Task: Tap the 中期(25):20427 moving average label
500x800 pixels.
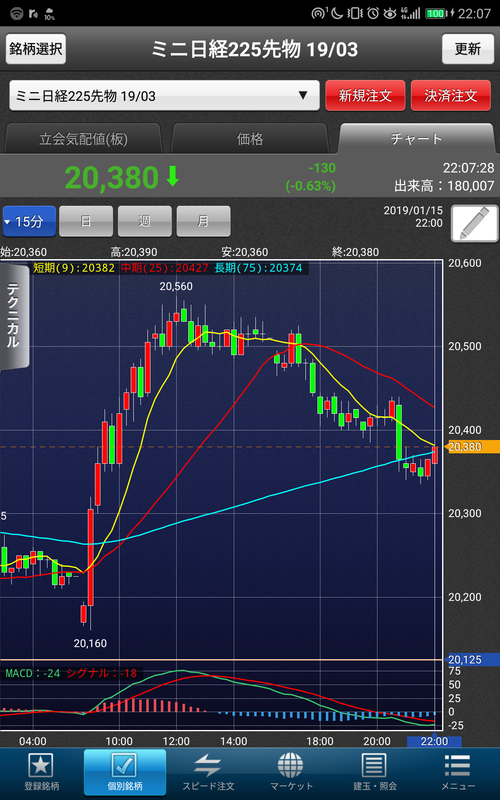Action: coord(165,268)
